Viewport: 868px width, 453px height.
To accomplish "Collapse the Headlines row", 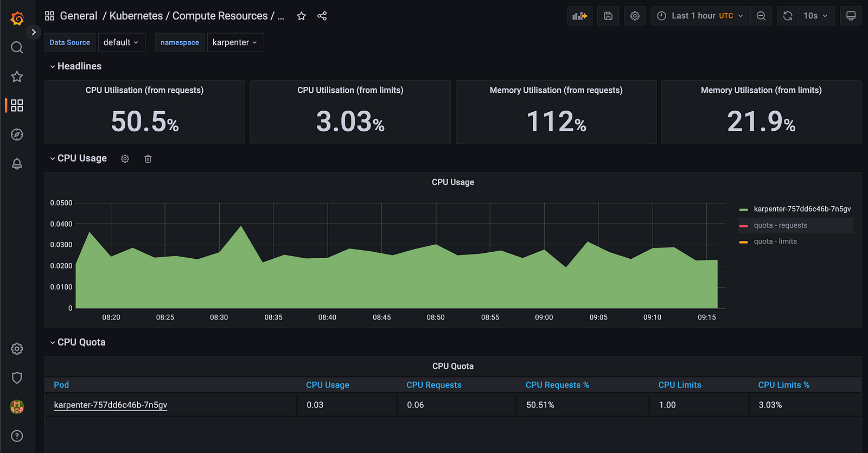I will [75, 66].
